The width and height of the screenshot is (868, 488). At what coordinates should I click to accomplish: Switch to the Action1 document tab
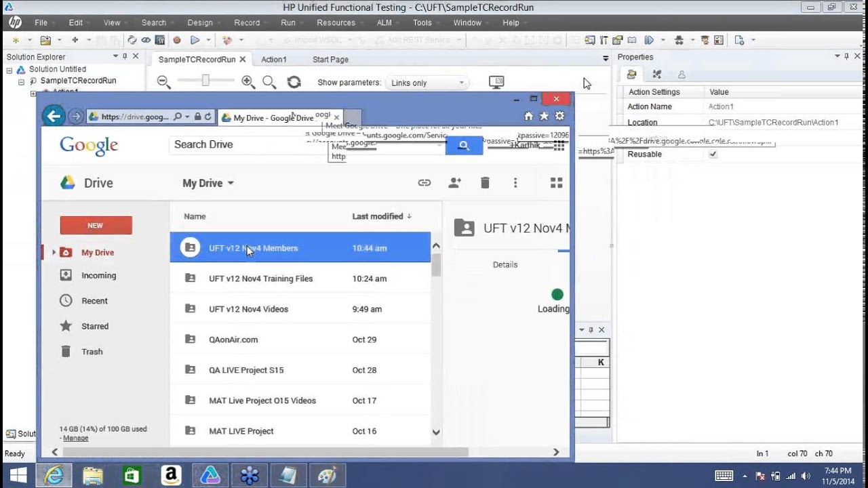[x=274, y=60]
